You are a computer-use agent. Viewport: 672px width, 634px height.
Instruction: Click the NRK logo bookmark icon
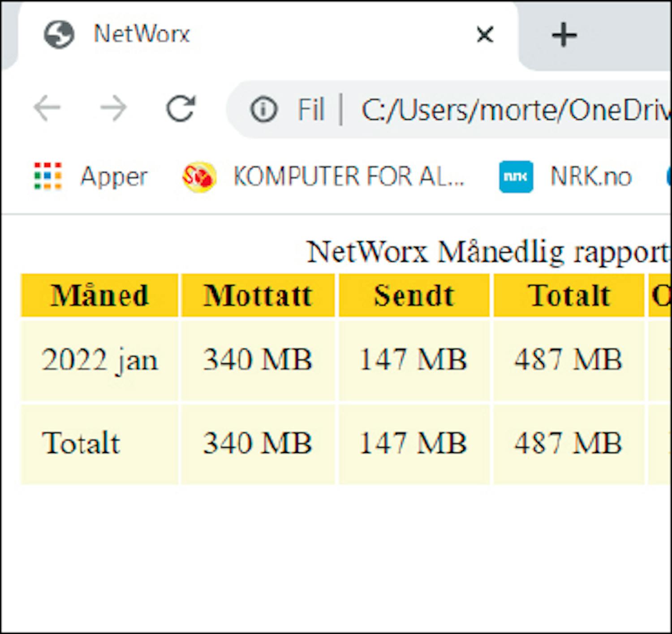tap(516, 177)
